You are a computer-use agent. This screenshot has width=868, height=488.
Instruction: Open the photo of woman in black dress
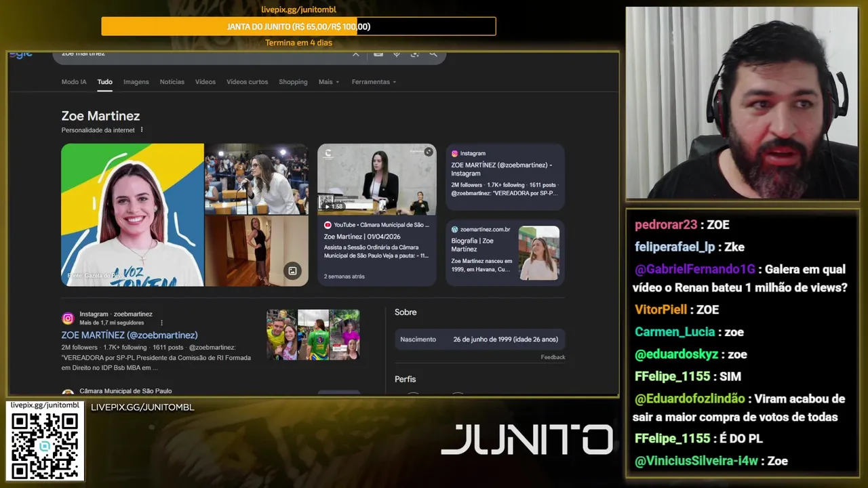(256, 251)
